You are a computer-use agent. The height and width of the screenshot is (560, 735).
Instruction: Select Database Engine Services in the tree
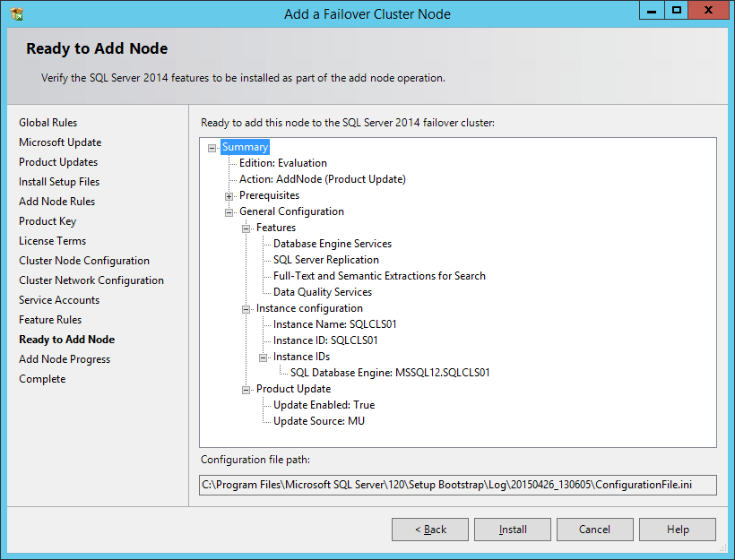click(x=333, y=244)
